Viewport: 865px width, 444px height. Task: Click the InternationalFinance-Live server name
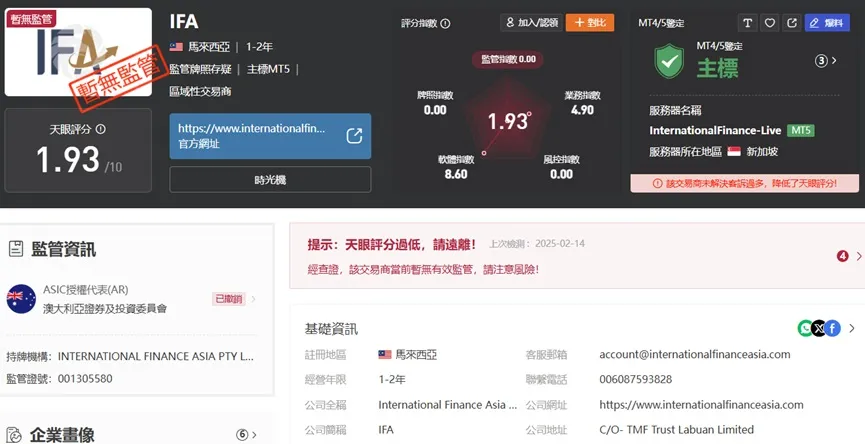tap(715, 131)
